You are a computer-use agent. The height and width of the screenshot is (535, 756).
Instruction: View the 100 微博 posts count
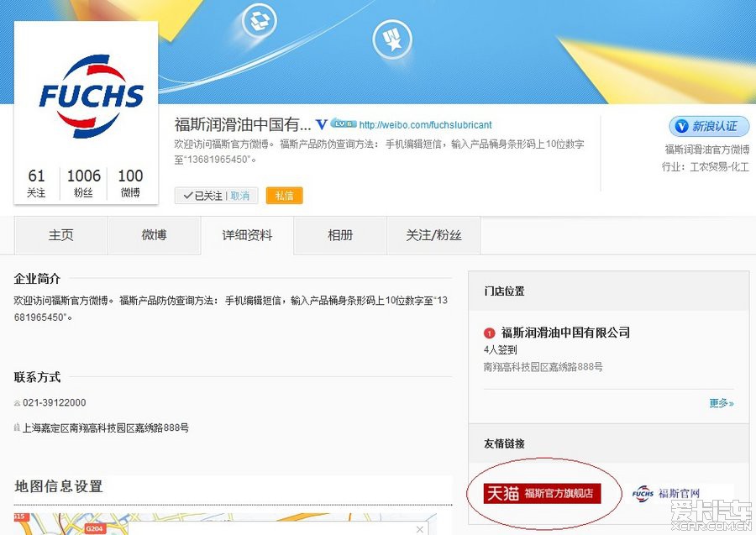130,182
